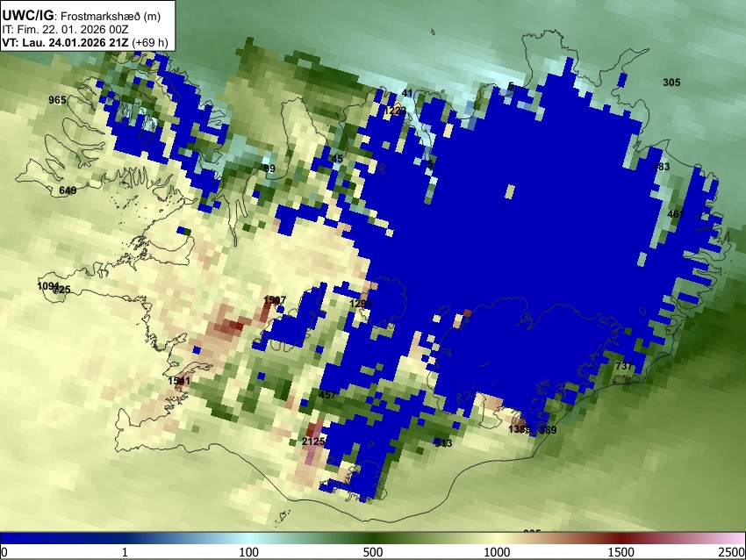Image resolution: width=746 pixels, height=560 pixels.
Task: Click the 737 value label
Action: [x=624, y=366]
